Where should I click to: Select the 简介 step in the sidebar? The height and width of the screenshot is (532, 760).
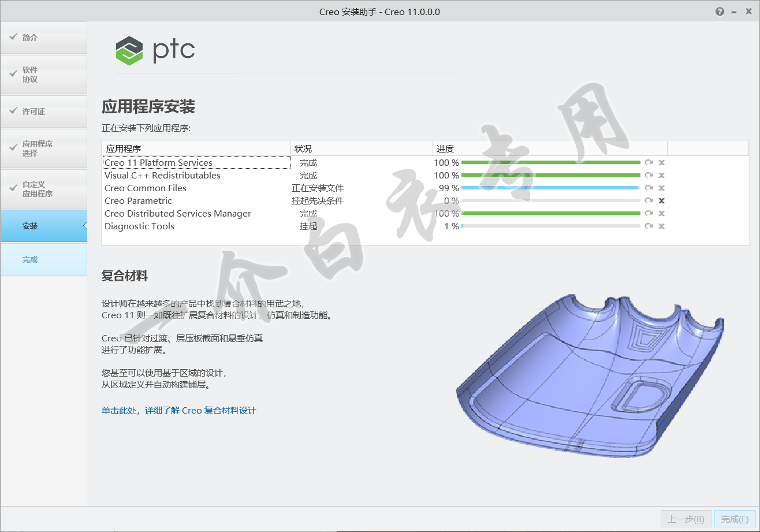click(43, 38)
